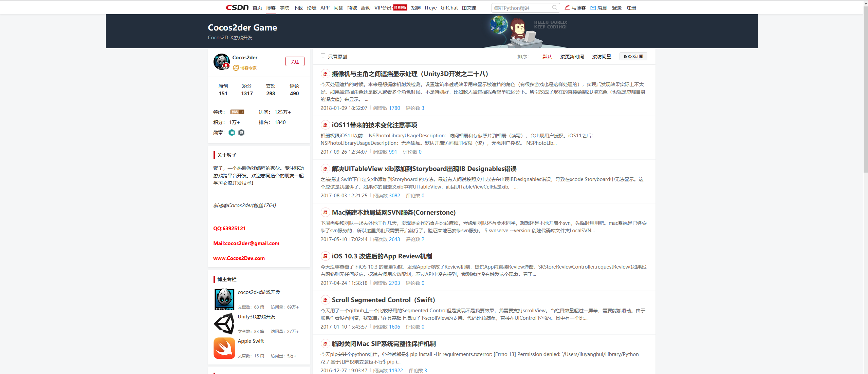Sort posts by 按更新时间
The height and width of the screenshot is (374, 868).
(572, 57)
